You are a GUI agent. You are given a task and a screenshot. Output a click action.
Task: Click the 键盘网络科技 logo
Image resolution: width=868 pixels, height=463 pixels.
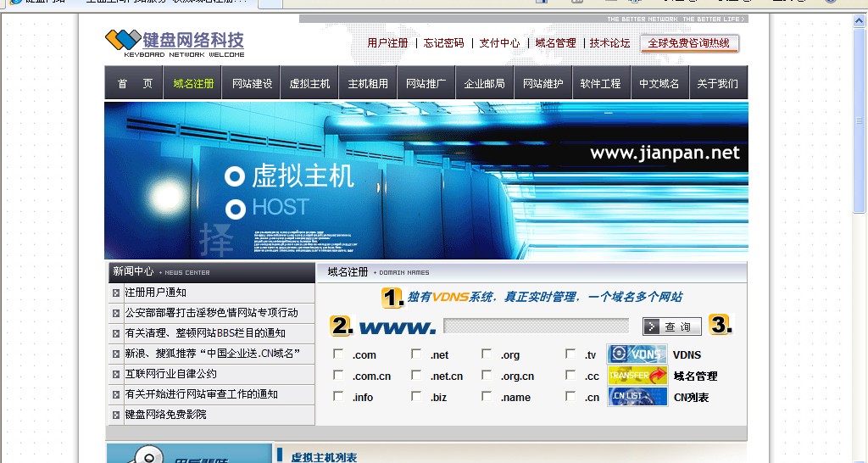tap(175, 43)
